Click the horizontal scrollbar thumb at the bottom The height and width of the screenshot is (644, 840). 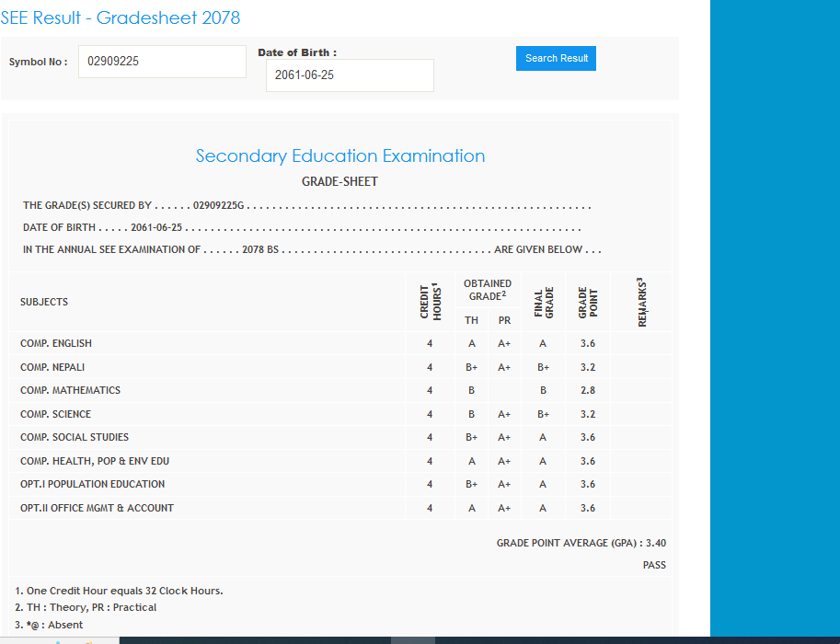(413, 639)
